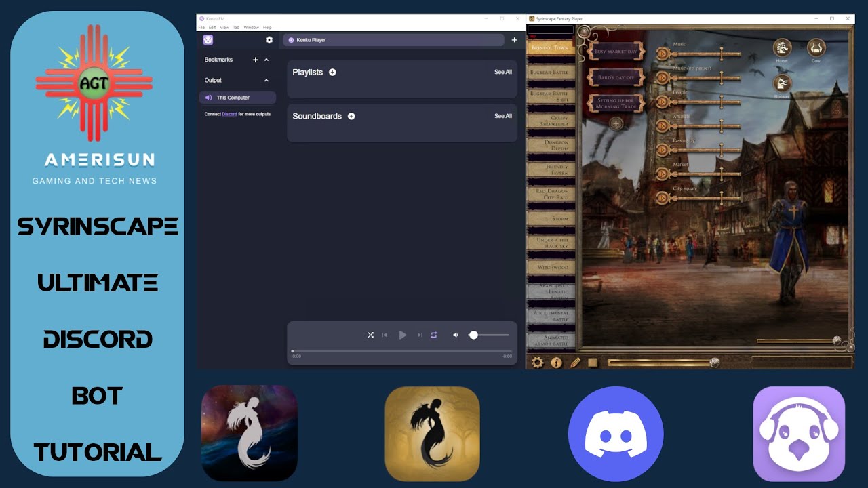
Task: Adjust the one-shot volume slider above the bottom bar
Action: pyautogui.click(x=800, y=340)
